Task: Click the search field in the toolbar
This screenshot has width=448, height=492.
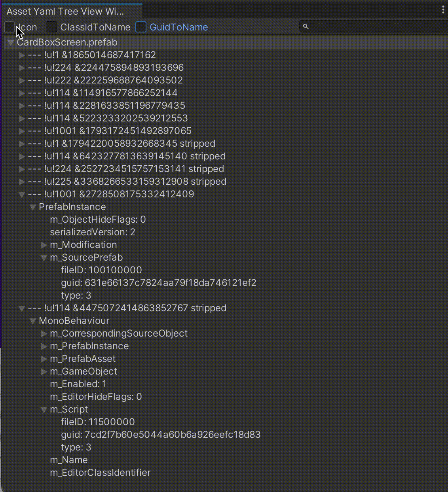Action: (374, 26)
